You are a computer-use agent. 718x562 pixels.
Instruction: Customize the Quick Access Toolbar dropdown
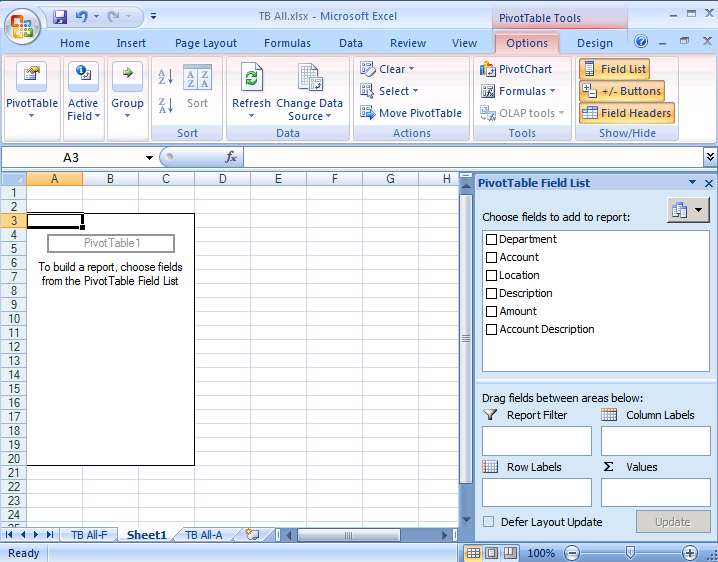click(x=153, y=16)
